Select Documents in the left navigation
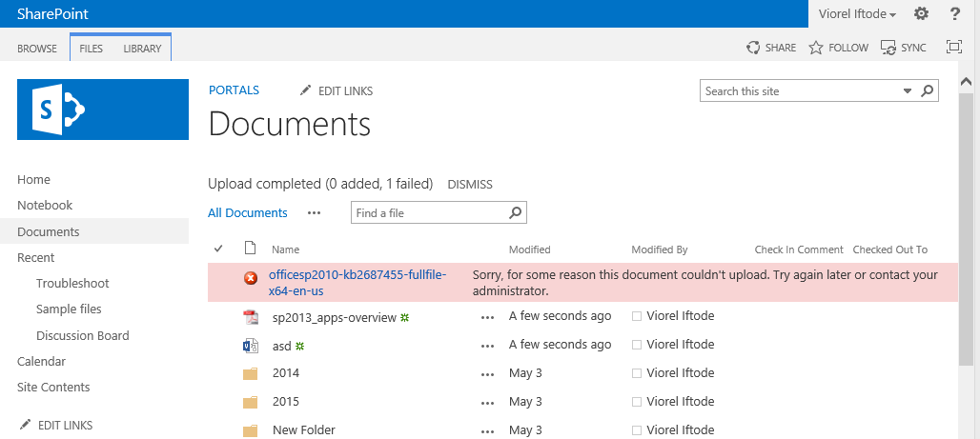The image size is (980, 439). click(94, 231)
